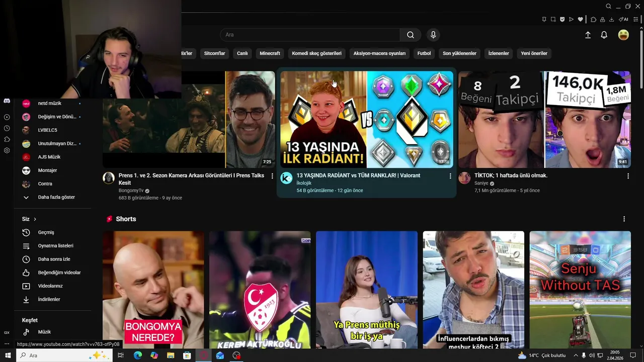The height and width of the screenshot is (362, 644).
Task: Open sidebar three-dots more menu
Action: [x=7, y=344]
